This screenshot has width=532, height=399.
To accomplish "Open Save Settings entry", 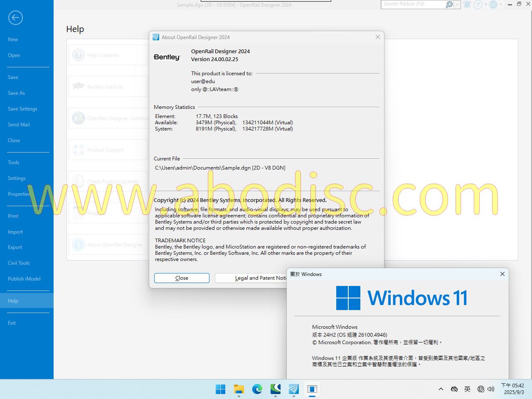I will 22,109.
